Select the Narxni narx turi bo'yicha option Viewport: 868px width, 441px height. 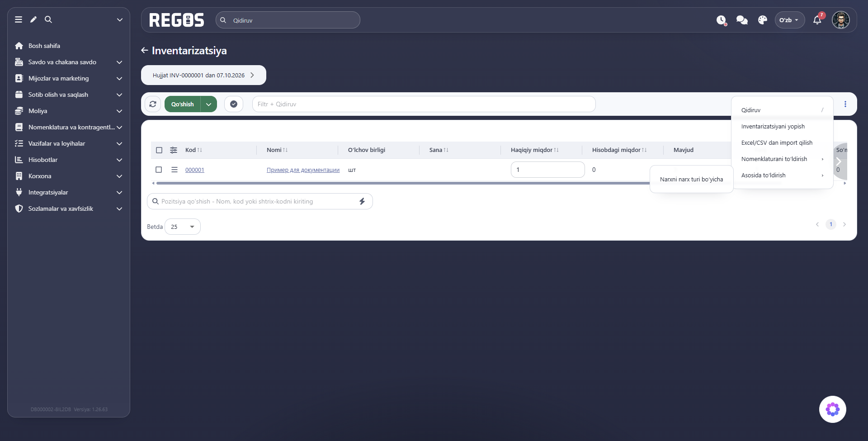[691, 180]
